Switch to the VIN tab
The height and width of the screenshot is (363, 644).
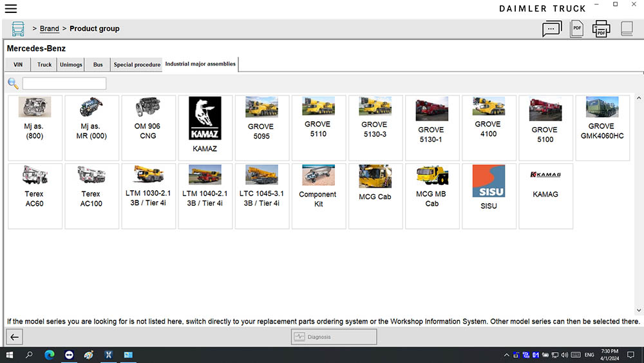click(18, 64)
